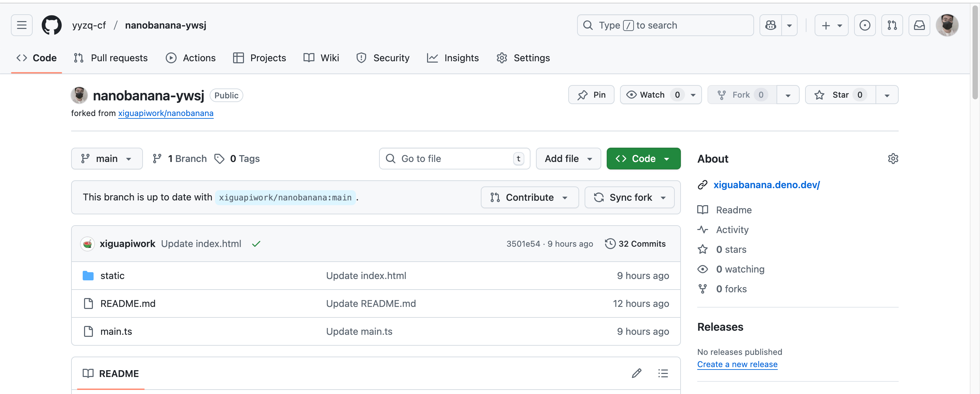
Task: Click the About section gear icon
Action: pyautogui.click(x=893, y=159)
